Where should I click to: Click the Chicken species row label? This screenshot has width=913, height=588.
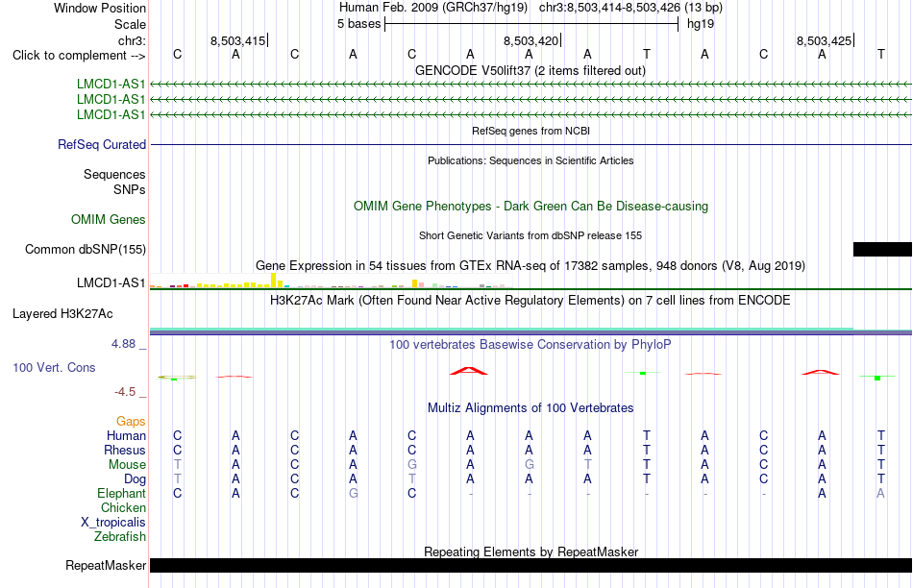(x=123, y=507)
